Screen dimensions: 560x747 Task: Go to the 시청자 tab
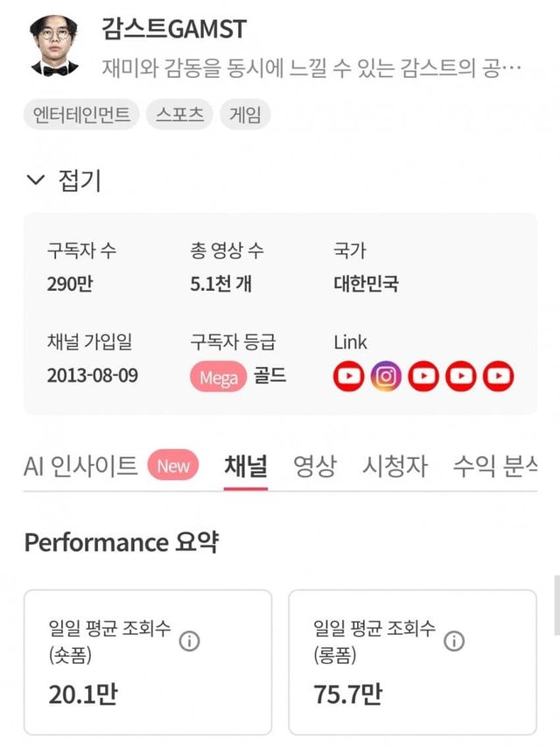point(395,466)
